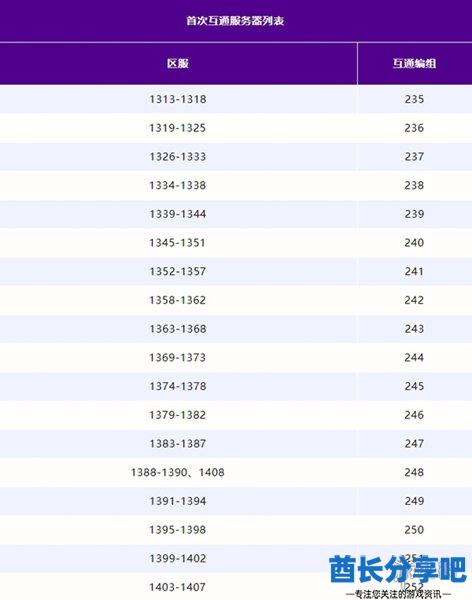Click group number 249
Screen dimensions: 472x600
click(x=414, y=501)
